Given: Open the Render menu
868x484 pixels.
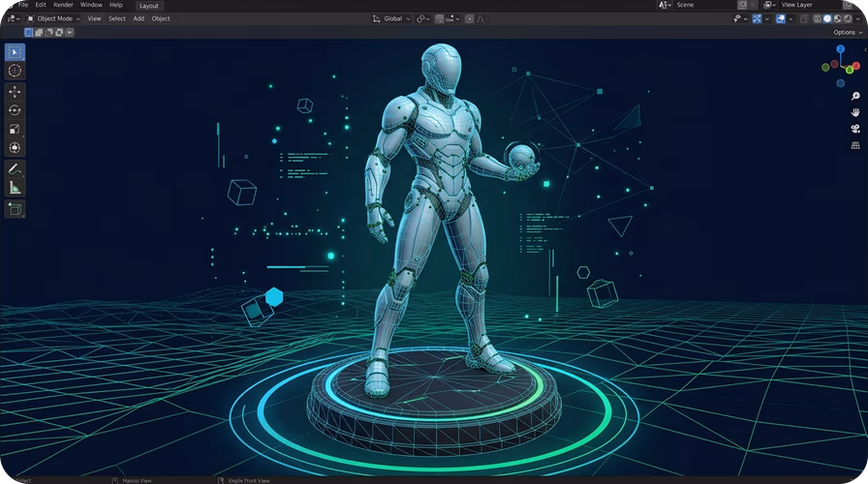Looking at the screenshot, I should [x=63, y=5].
